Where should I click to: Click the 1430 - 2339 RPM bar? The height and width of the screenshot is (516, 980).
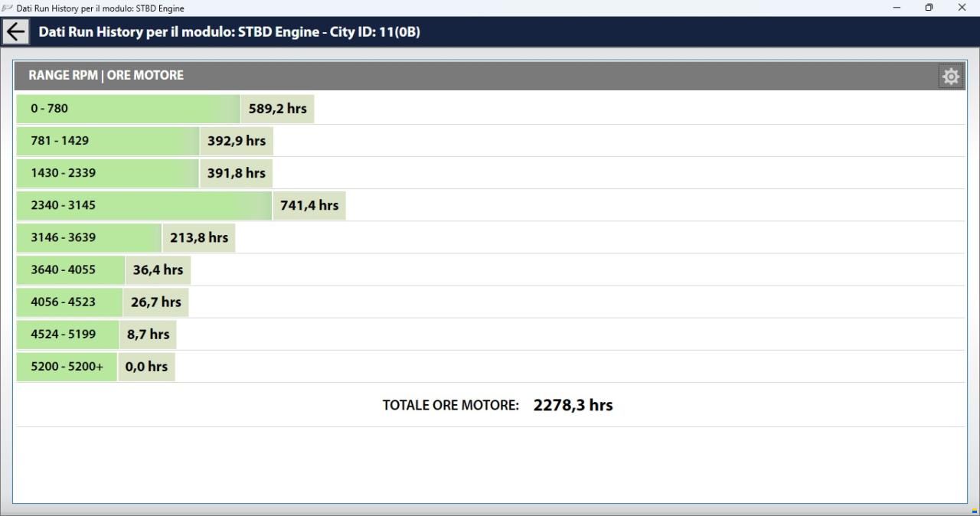tap(108, 173)
